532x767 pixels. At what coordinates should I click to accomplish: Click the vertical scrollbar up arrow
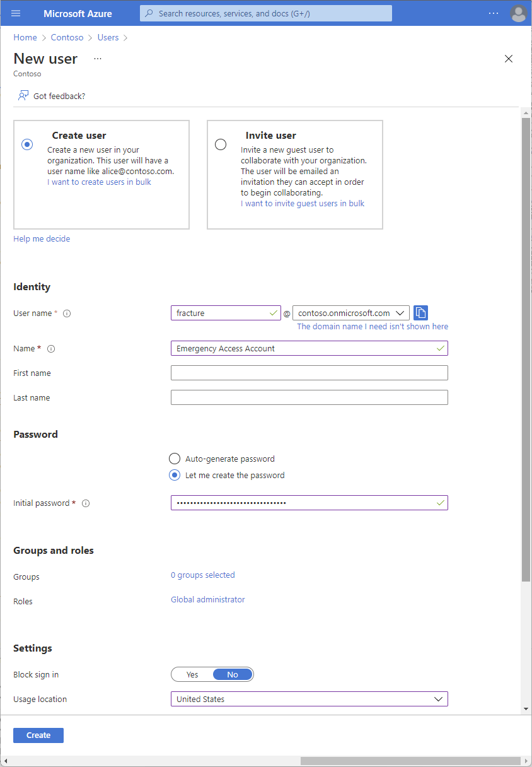pyautogui.click(x=526, y=112)
